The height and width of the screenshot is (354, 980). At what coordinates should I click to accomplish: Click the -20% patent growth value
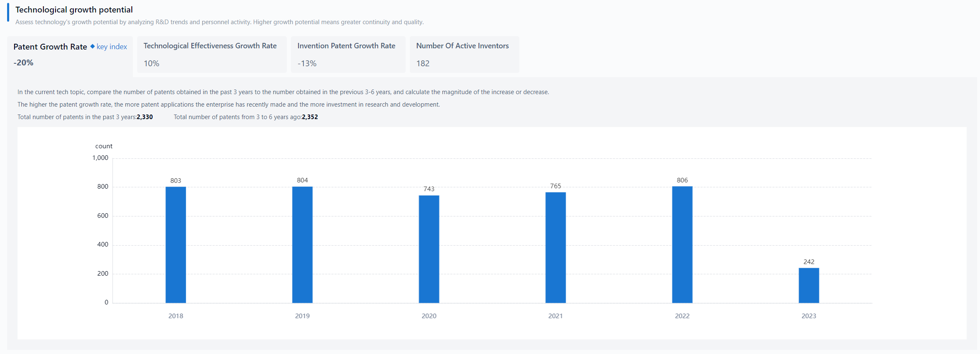23,62
